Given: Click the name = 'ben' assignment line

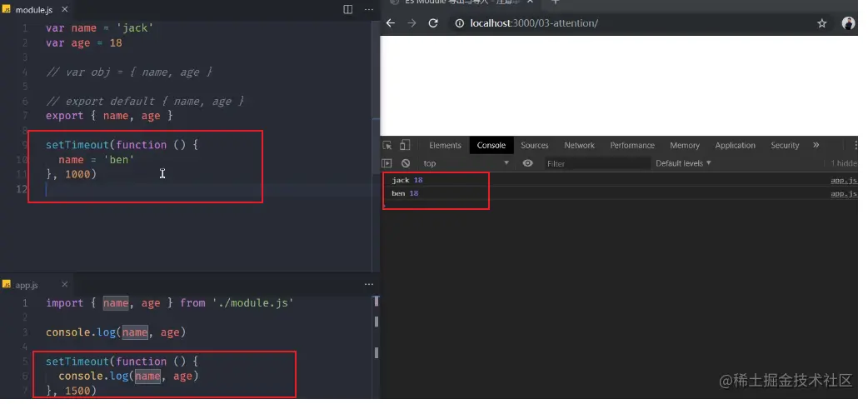Looking at the screenshot, I should pyautogui.click(x=97, y=159).
